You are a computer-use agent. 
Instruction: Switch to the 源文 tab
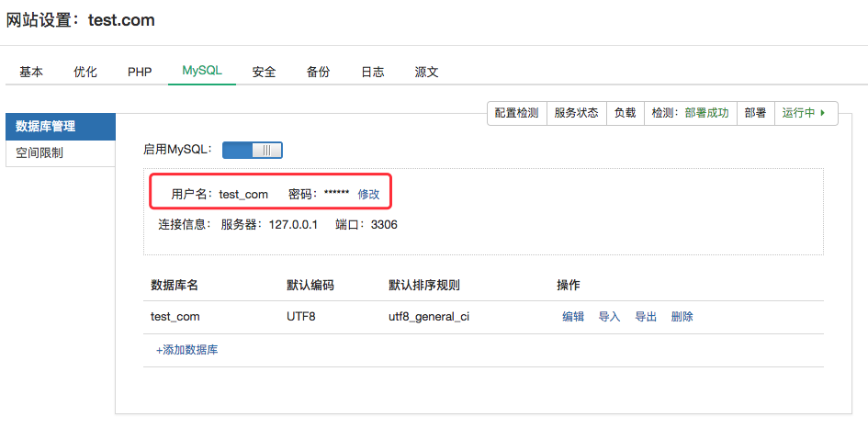(426, 72)
